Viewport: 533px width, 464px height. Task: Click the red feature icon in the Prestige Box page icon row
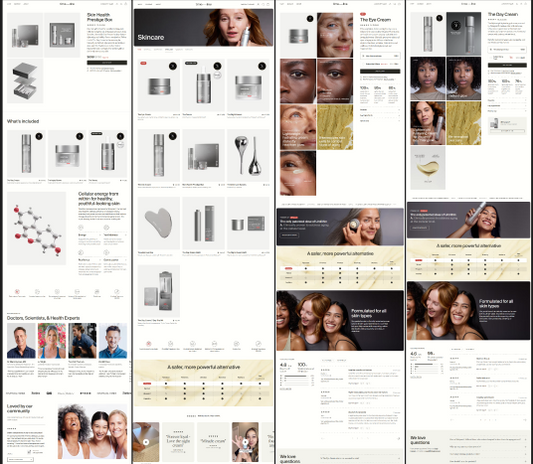(x=17, y=292)
